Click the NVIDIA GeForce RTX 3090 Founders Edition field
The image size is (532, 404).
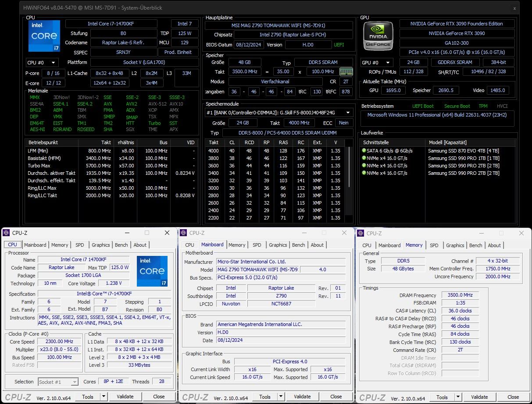coord(457,24)
